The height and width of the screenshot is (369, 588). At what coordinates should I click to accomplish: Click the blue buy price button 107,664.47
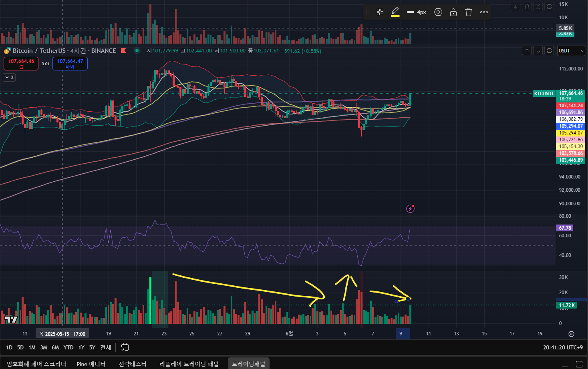click(70, 63)
